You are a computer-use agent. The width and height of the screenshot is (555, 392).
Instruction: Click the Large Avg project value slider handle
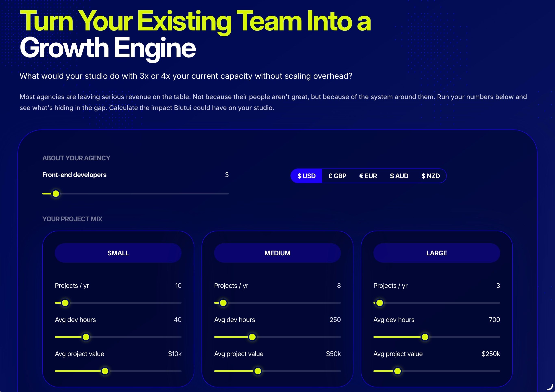click(397, 371)
